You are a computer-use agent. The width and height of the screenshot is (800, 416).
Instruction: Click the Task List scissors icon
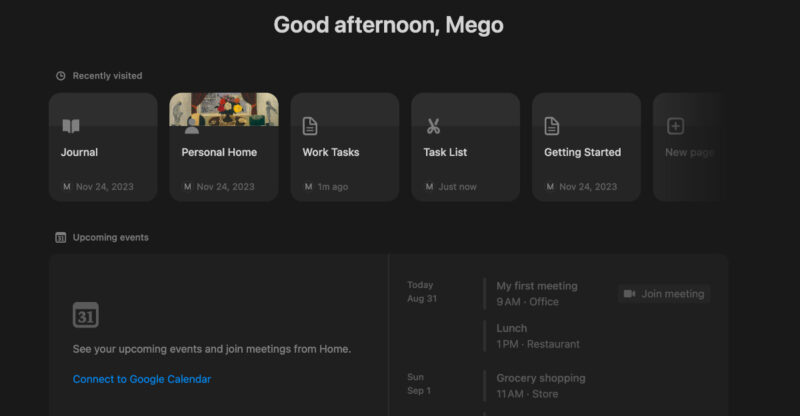433,126
